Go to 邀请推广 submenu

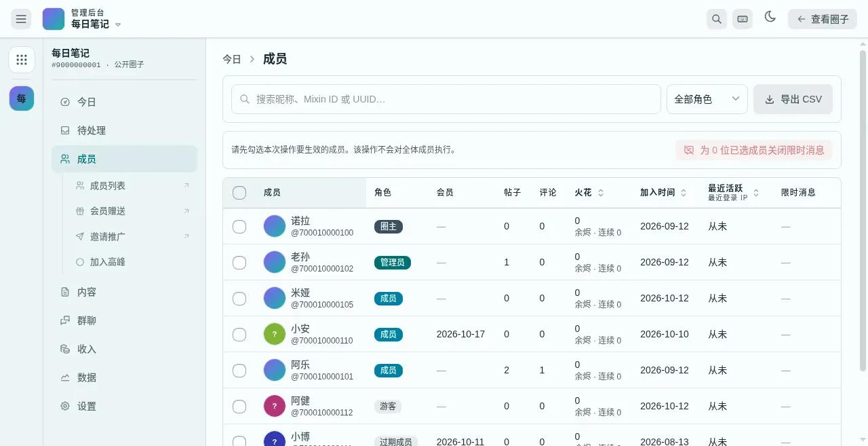pos(132,236)
